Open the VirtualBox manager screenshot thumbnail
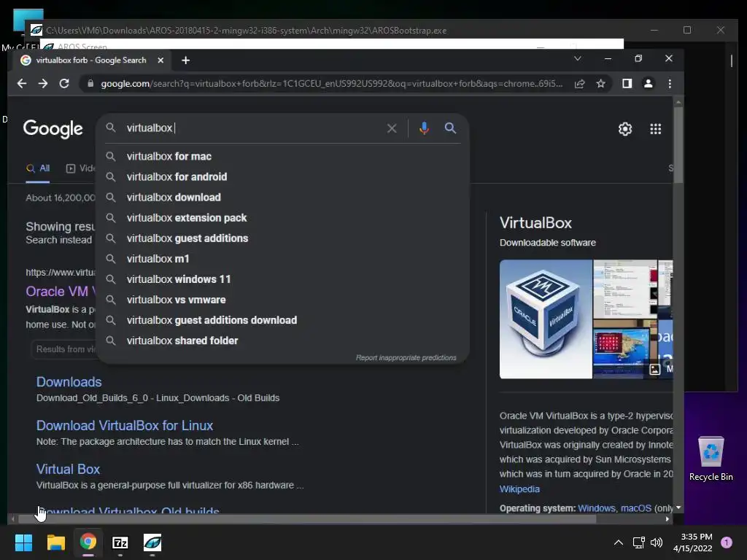Image resolution: width=747 pixels, height=560 pixels. [x=625, y=289]
